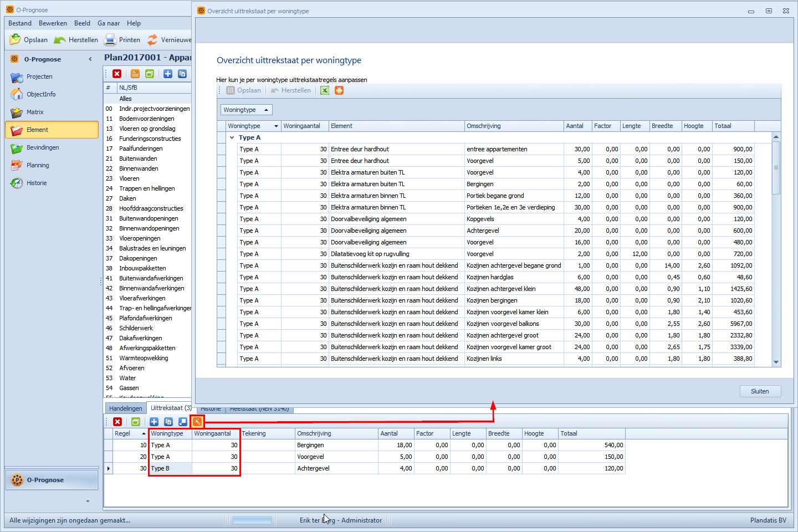This screenshot has height=532, width=798.
Task: Open woningtype overview with orange wand icon
Action: point(197,422)
